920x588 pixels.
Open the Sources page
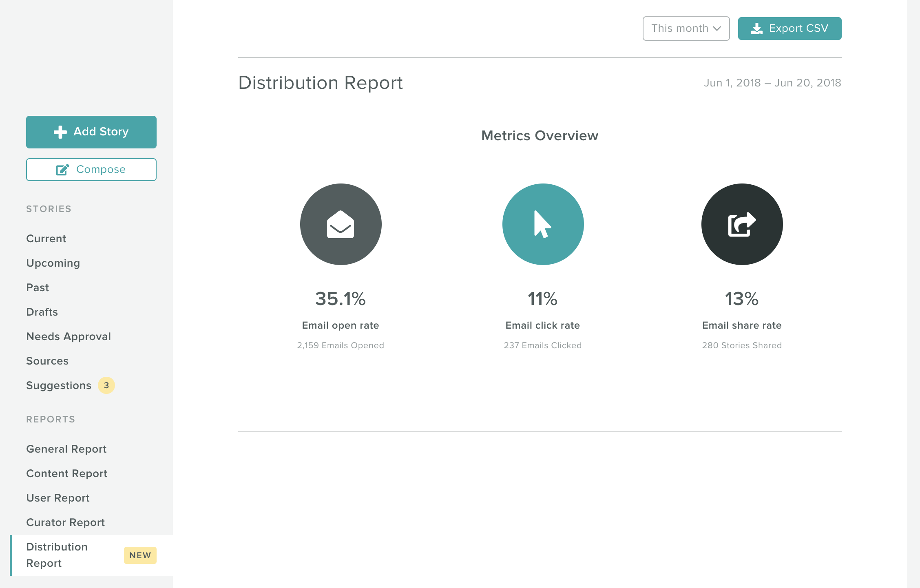[47, 361]
